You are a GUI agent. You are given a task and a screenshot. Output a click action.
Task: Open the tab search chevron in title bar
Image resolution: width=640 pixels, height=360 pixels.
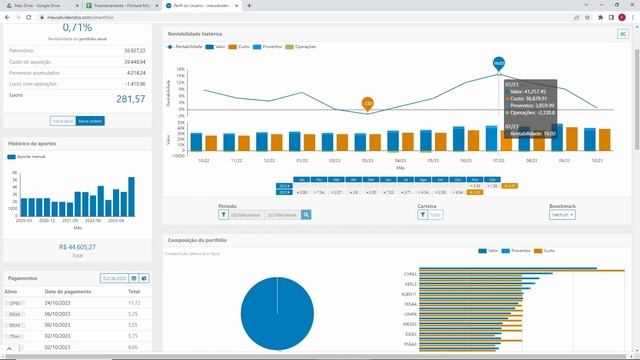586,5
